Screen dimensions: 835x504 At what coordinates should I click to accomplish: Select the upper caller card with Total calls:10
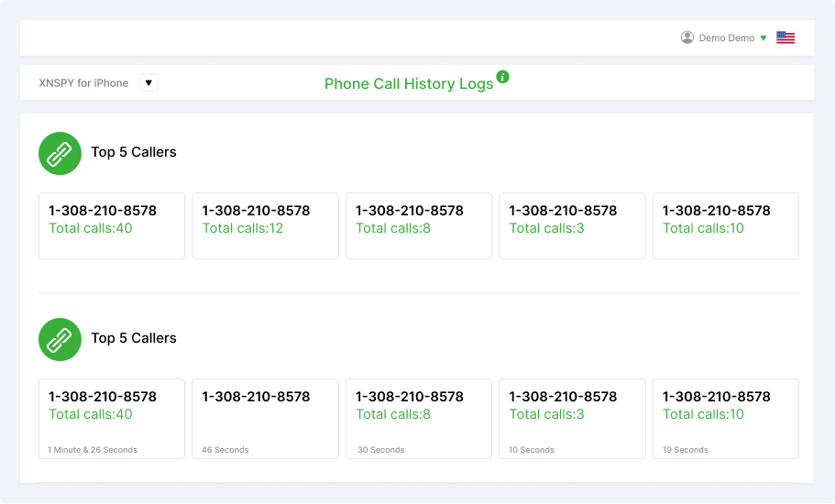[726, 225]
